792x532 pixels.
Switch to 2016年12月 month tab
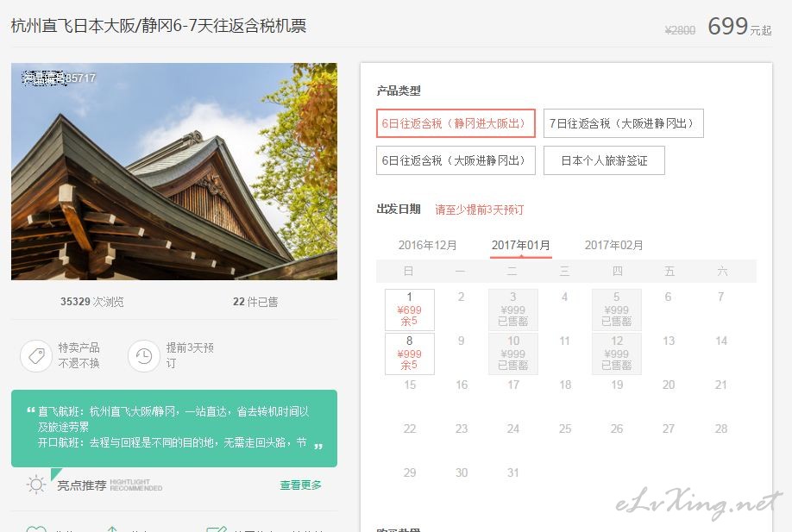(427, 245)
